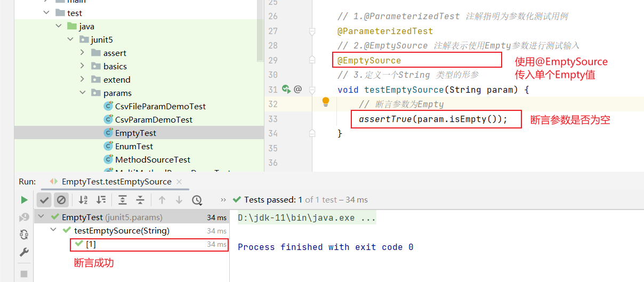Toggle Show Ignored tests button

tap(61, 200)
